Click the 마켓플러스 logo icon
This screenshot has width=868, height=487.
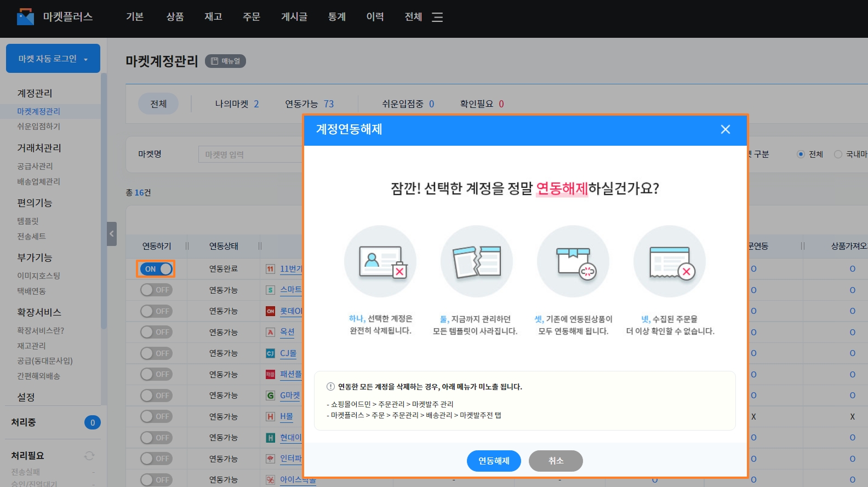pyautogui.click(x=25, y=17)
